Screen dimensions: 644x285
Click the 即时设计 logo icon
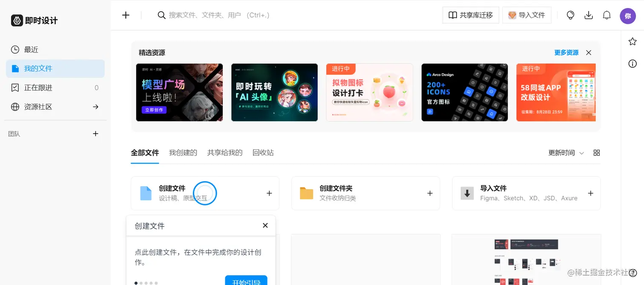(x=17, y=20)
